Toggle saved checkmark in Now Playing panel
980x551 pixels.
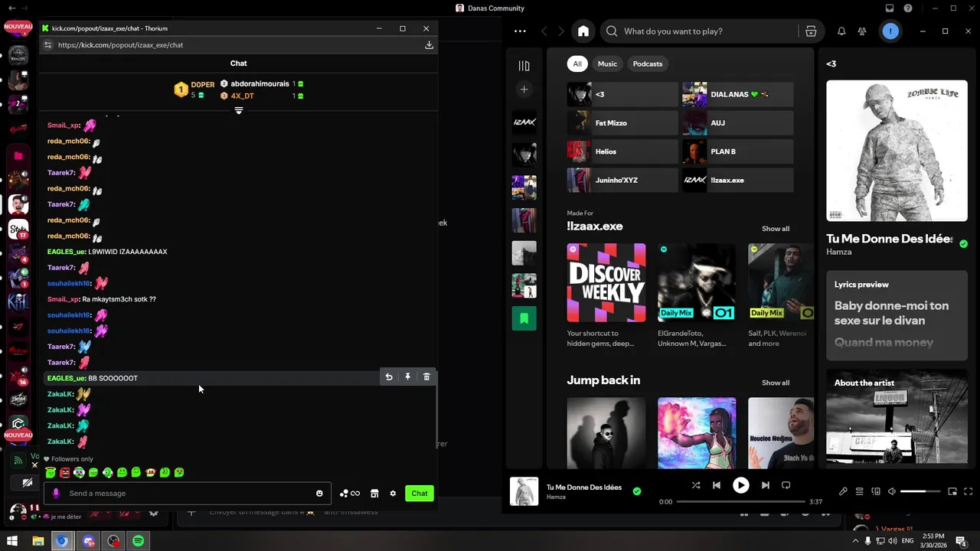[x=963, y=244]
